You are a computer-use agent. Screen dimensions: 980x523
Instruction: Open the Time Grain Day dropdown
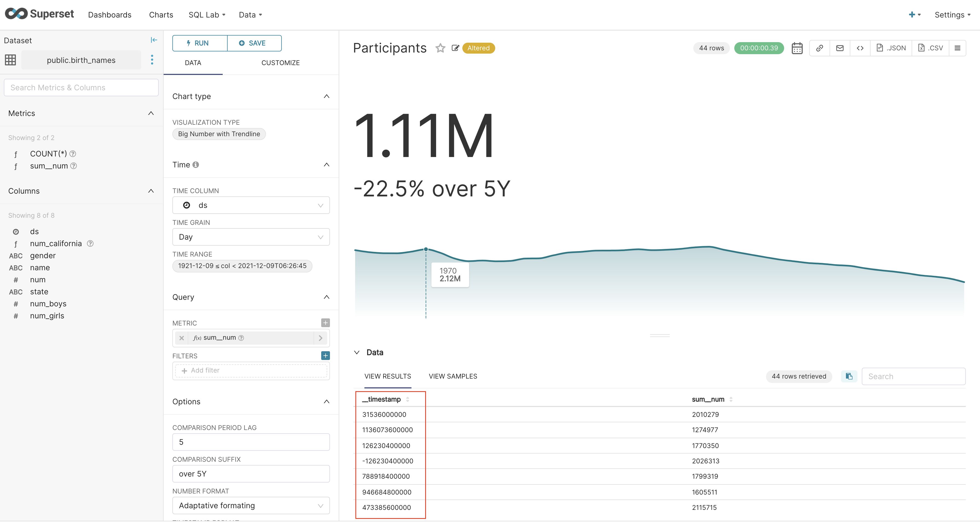[251, 237]
